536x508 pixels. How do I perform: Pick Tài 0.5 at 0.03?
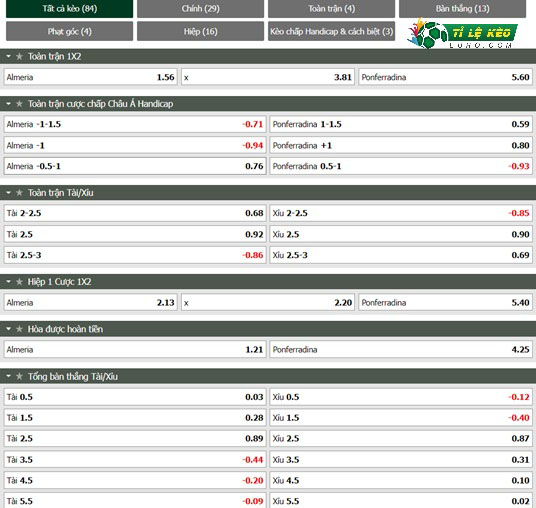[135, 397]
